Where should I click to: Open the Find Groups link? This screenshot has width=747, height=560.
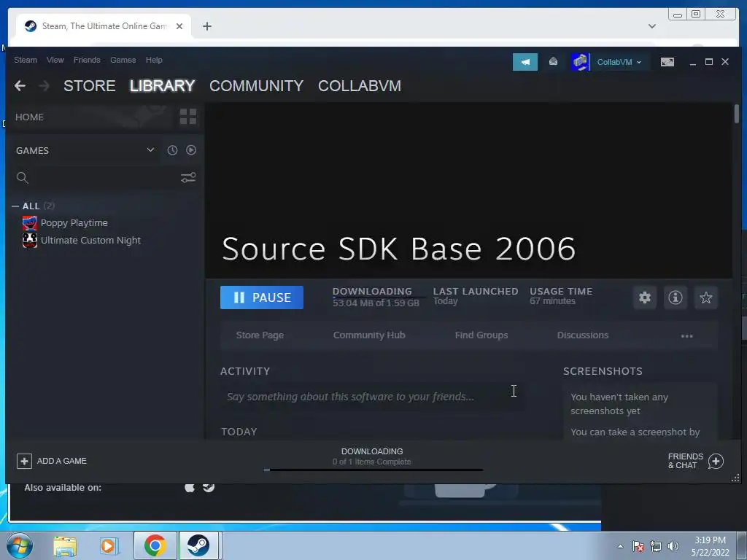click(481, 335)
